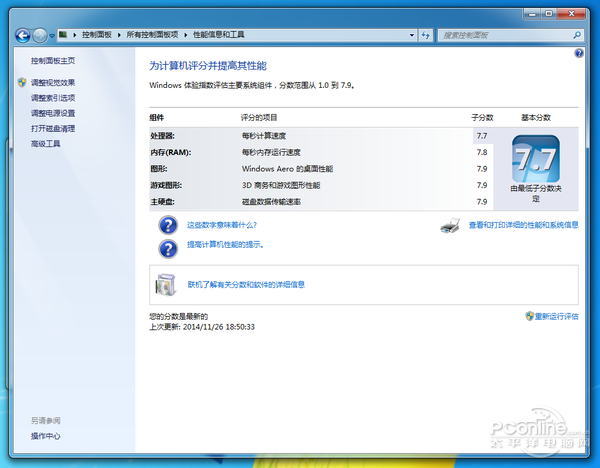
Task: Click the Forward navigation arrow
Action: pos(40,36)
